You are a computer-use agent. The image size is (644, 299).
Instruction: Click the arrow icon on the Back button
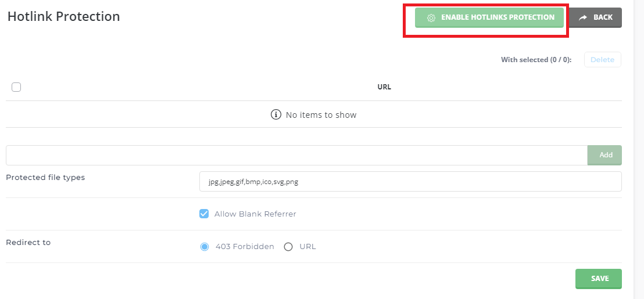coord(582,18)
